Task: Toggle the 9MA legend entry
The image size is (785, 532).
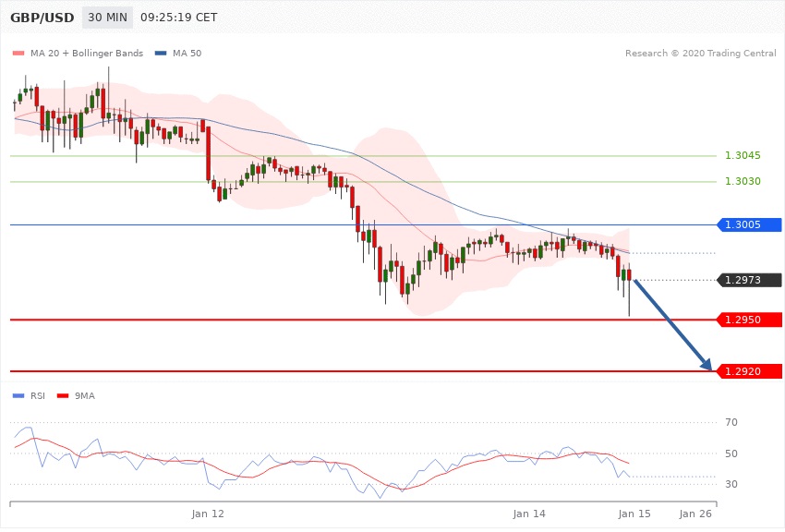Action: click(77, 396)
